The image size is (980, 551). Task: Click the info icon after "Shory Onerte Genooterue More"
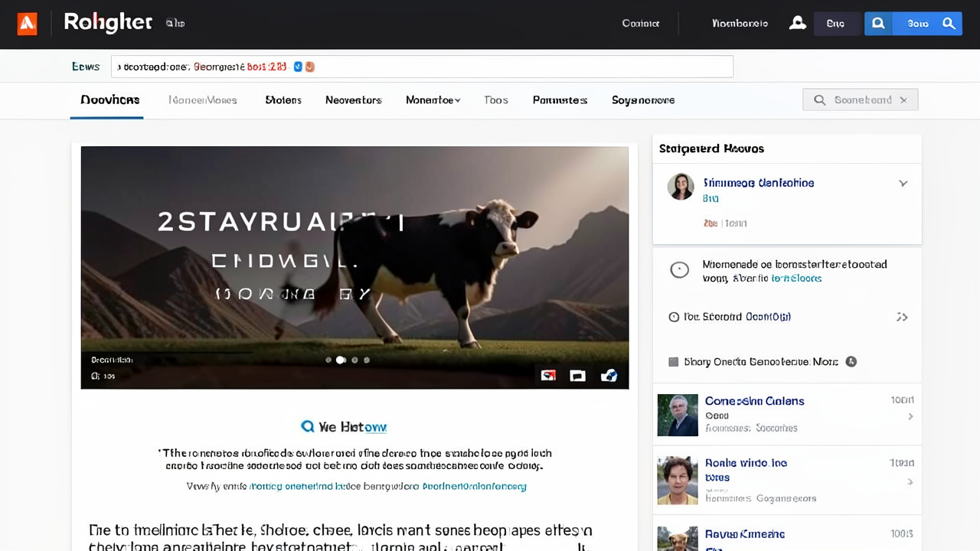pos(851,361)
